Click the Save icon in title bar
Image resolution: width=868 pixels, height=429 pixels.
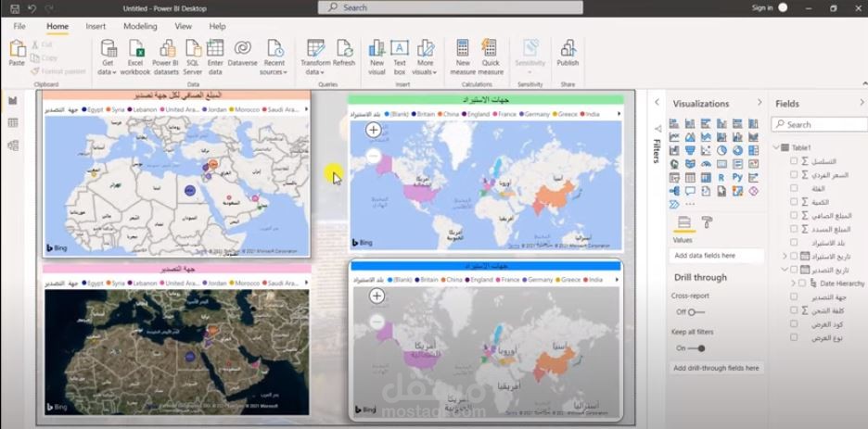click(x=15, y=8)
